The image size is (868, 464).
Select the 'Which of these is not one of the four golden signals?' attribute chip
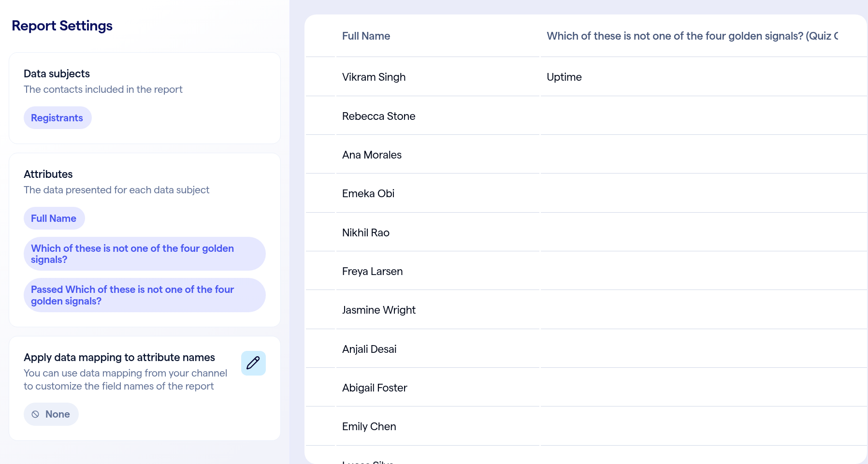click(145, 254)
